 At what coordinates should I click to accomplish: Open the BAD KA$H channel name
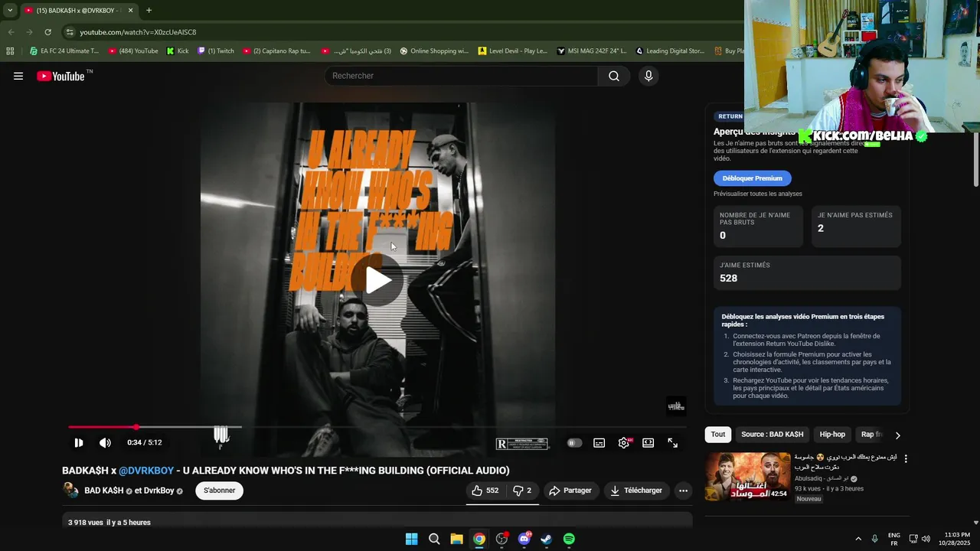click(x=104, y=491)
